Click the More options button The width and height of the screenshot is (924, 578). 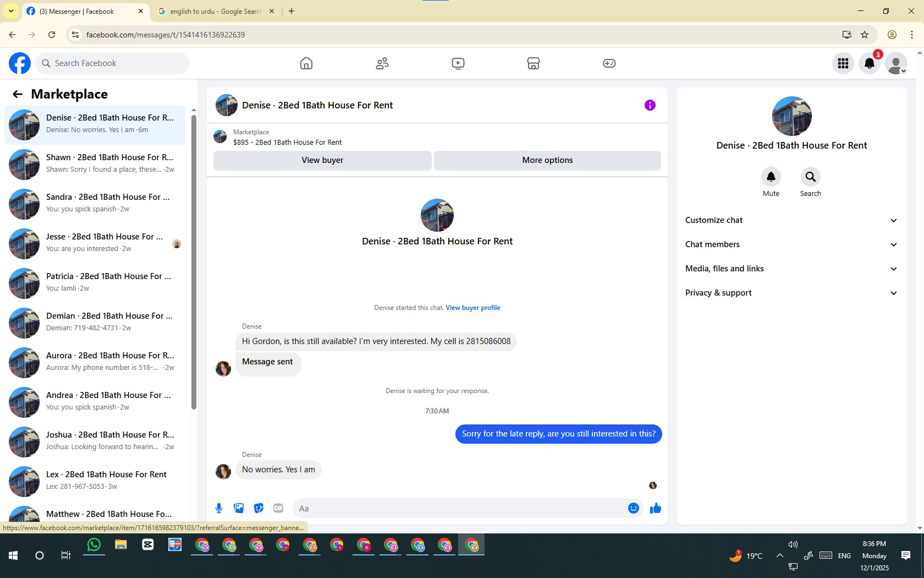(547, 160)
